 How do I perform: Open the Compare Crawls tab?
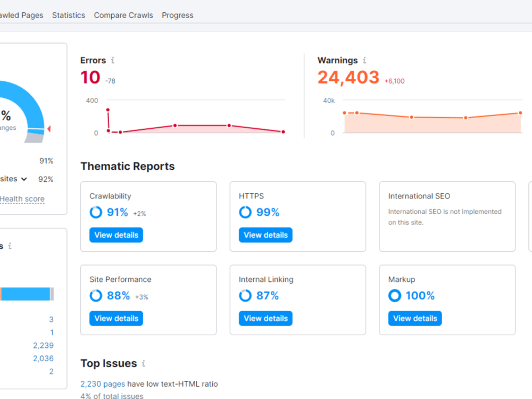[123, 15]
